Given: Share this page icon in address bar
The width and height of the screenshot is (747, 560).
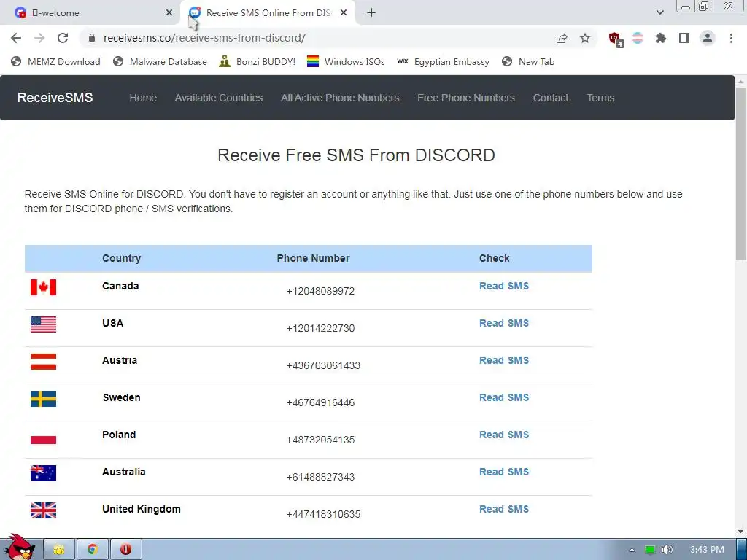Looking at the screenshot, I should click(562, 38).
